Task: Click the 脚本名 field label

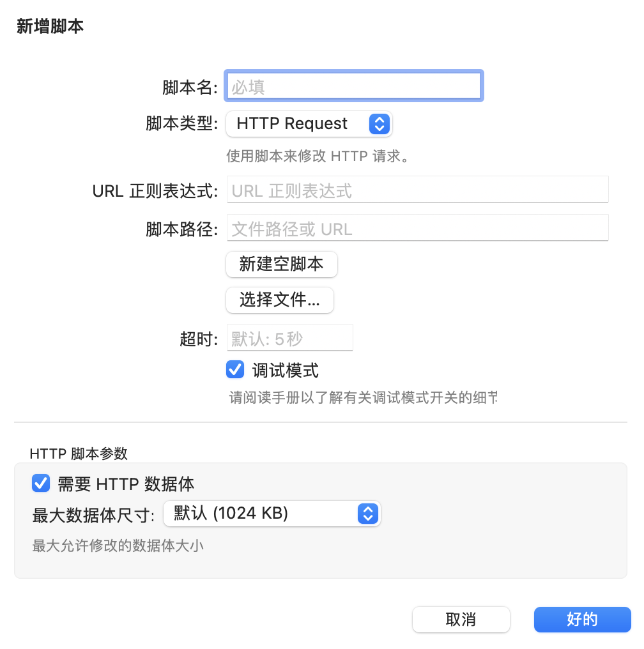Action: [x=190, y=87]
